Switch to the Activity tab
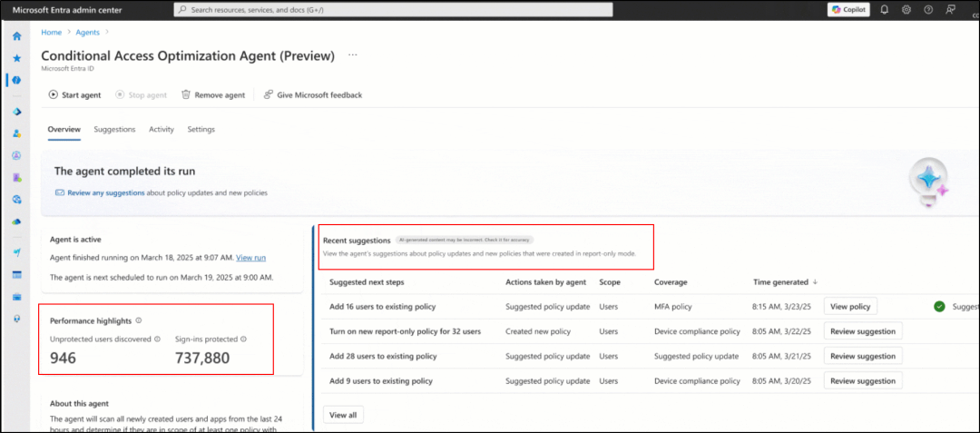This screenshot has height=433, width=980. (162, 129)
